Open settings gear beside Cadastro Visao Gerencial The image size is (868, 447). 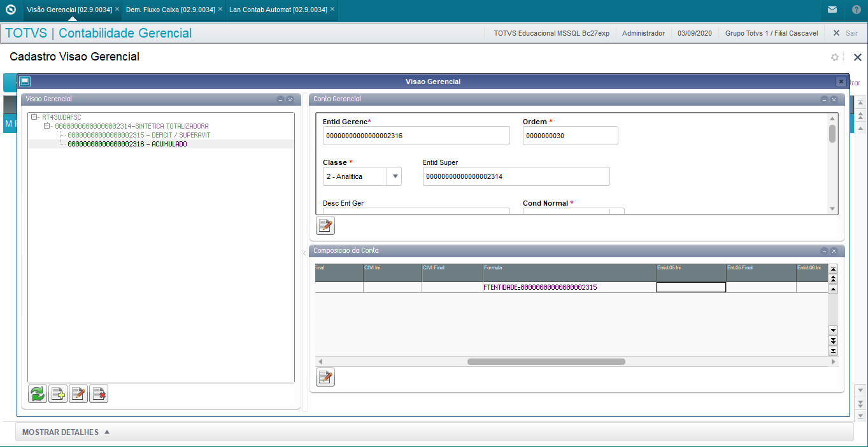click(x=835, y=57)
